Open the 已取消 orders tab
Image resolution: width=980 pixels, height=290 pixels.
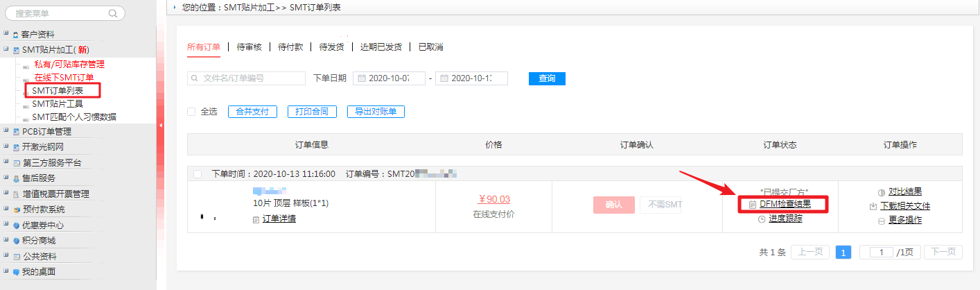(430, 47)
